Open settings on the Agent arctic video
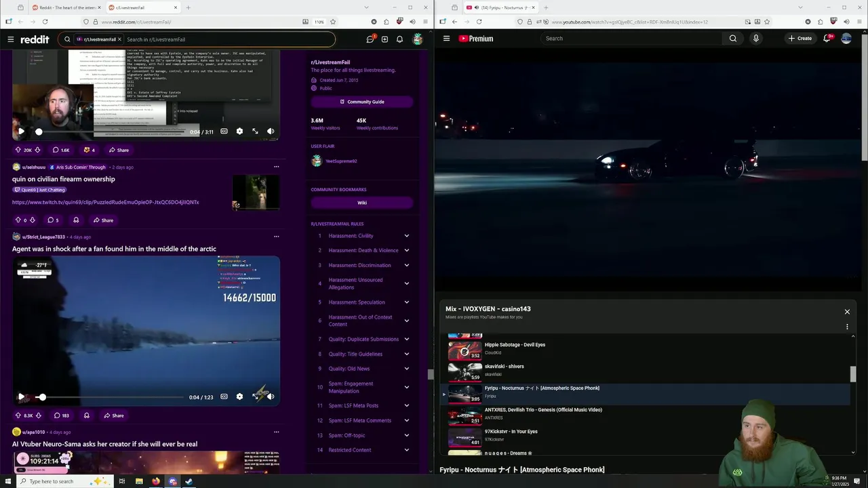This screenshot has height=488, width=868. 239,397
